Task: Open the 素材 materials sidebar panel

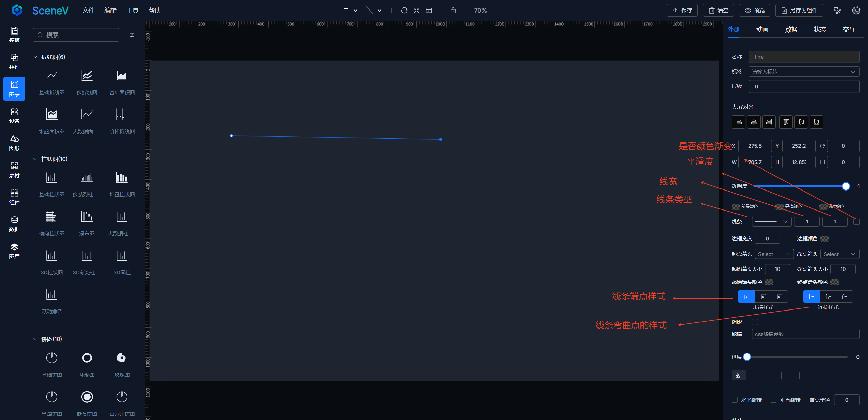Action: tap(14, 170)
